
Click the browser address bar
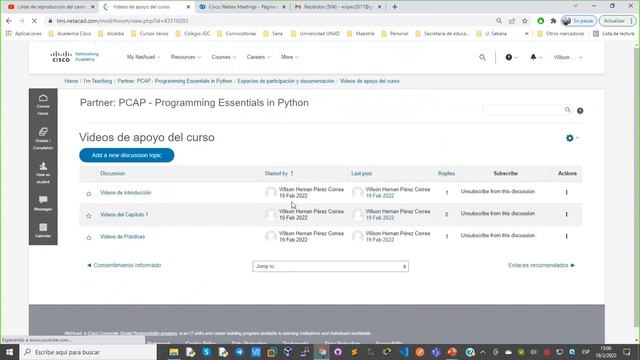tap(269, 21)
